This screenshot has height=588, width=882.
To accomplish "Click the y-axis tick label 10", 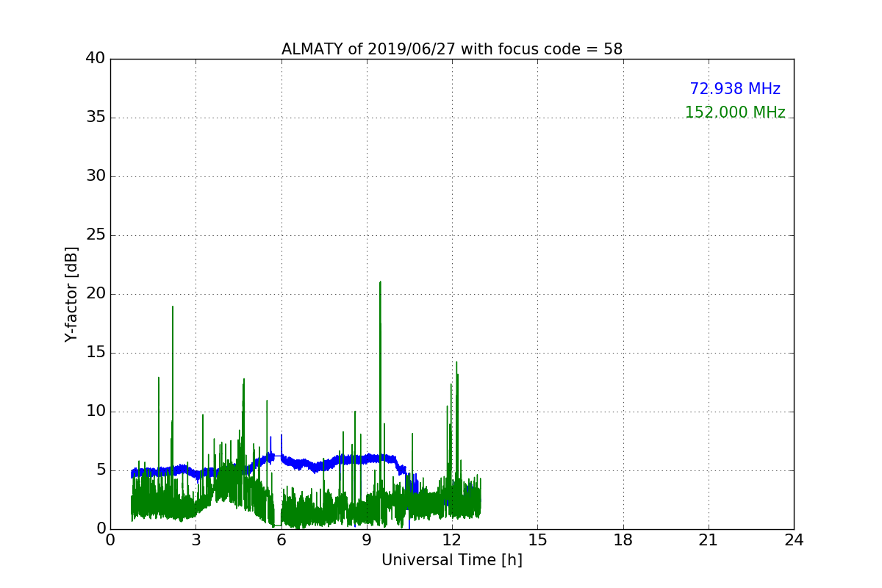I will tap(96, 412).
